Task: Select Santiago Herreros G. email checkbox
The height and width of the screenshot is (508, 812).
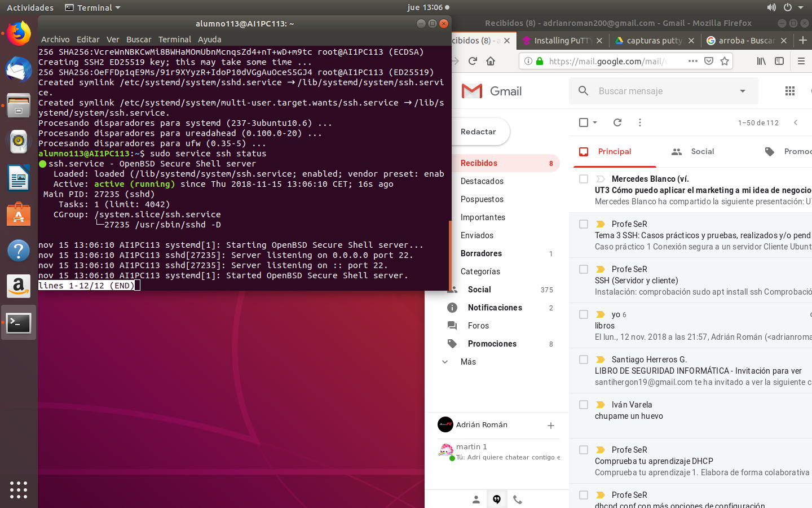Action: tap(584, 360)
